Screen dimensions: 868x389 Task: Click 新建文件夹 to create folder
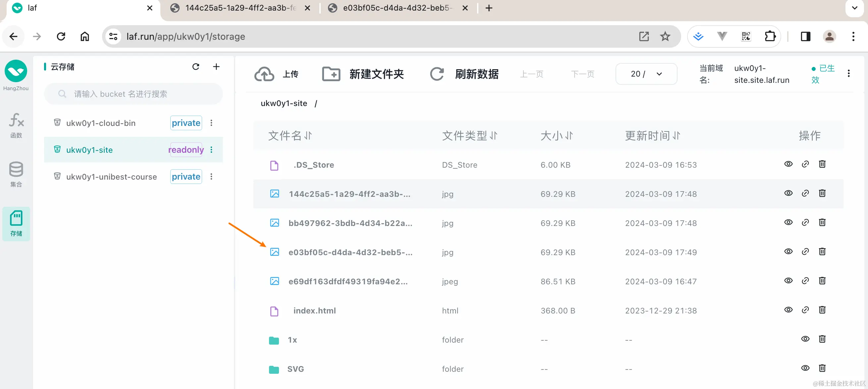click(363, 74)
